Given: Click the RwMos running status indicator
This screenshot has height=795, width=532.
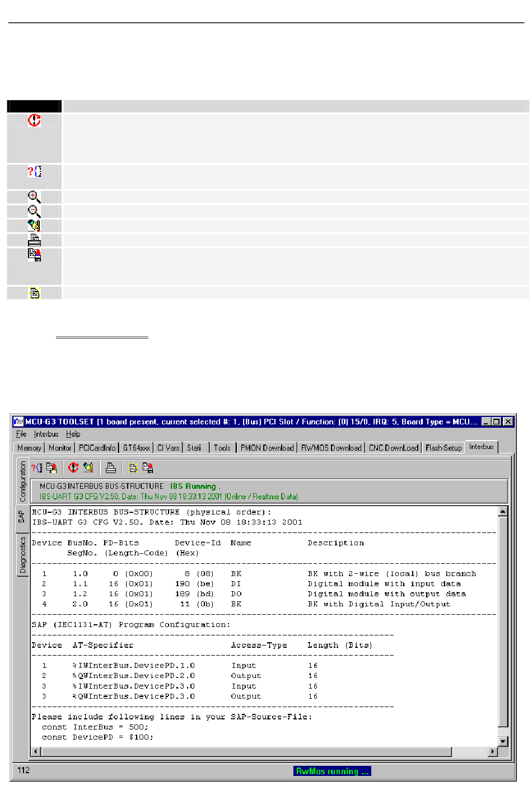Looking at the screenshot, I should tap(332, 771).
